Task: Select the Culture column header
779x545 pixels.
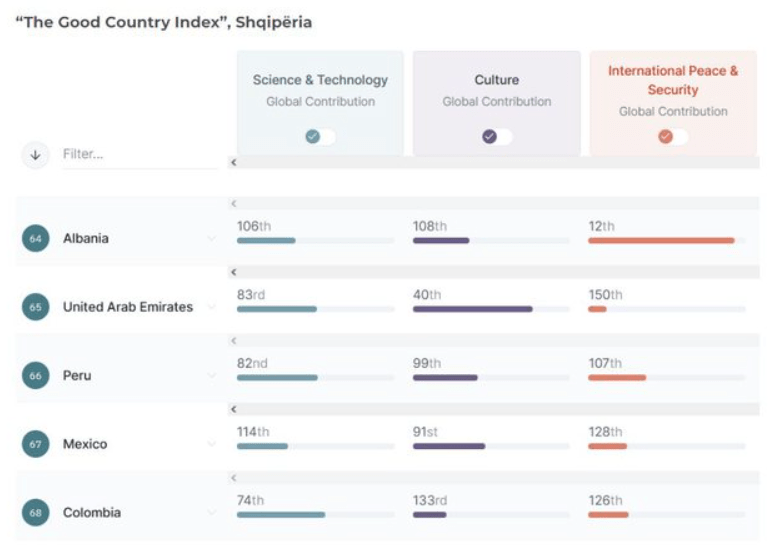Action: pyautogui.click(x=497, y=80)
